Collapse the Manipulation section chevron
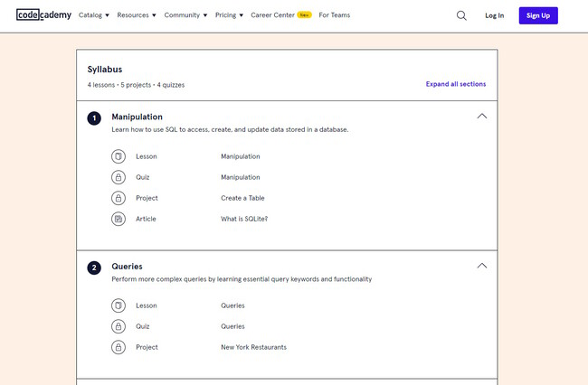This screenshot has height=385, width=588. (481, 117)
